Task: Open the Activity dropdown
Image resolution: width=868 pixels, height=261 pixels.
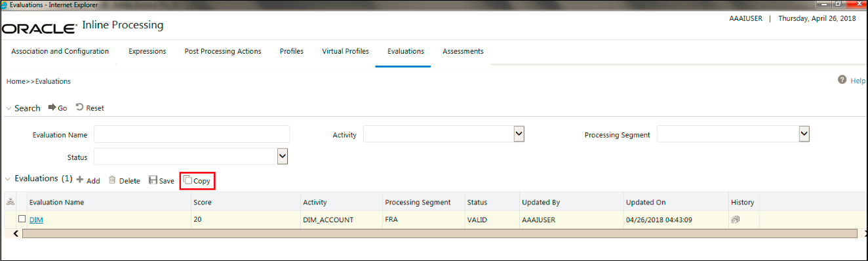Action: point(519,134)
